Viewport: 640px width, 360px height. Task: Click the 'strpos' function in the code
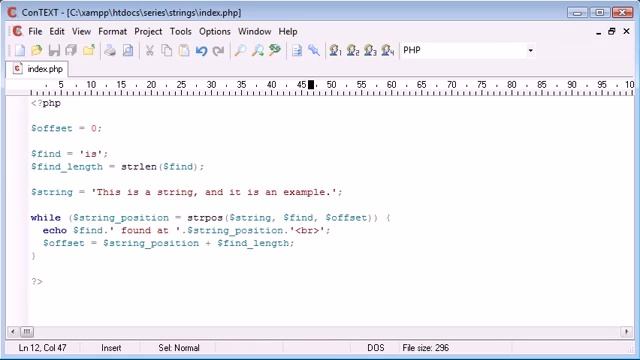205,218
